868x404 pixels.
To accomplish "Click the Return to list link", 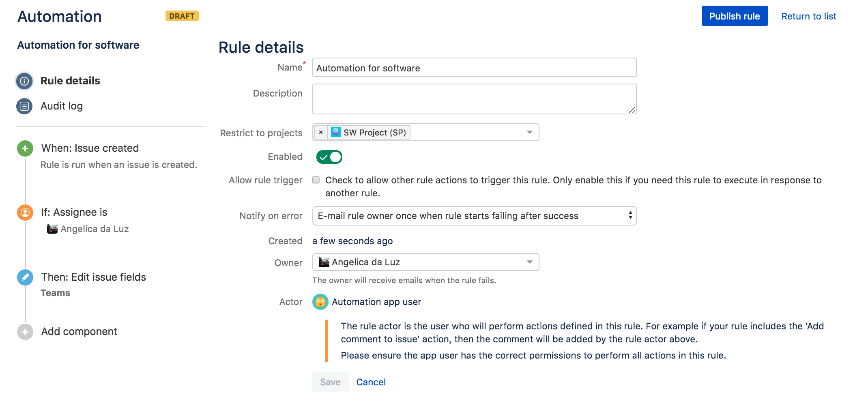I will (x=809, y=16).
